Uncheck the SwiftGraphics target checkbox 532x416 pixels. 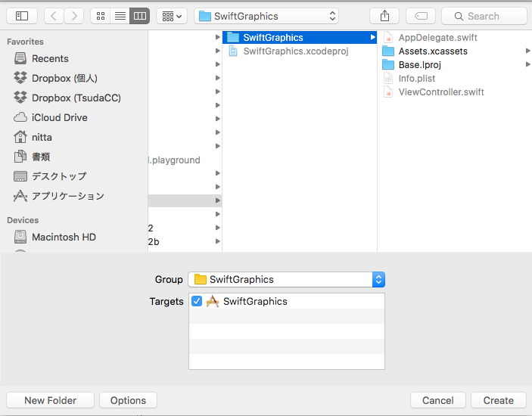click(x=197, y=301)
